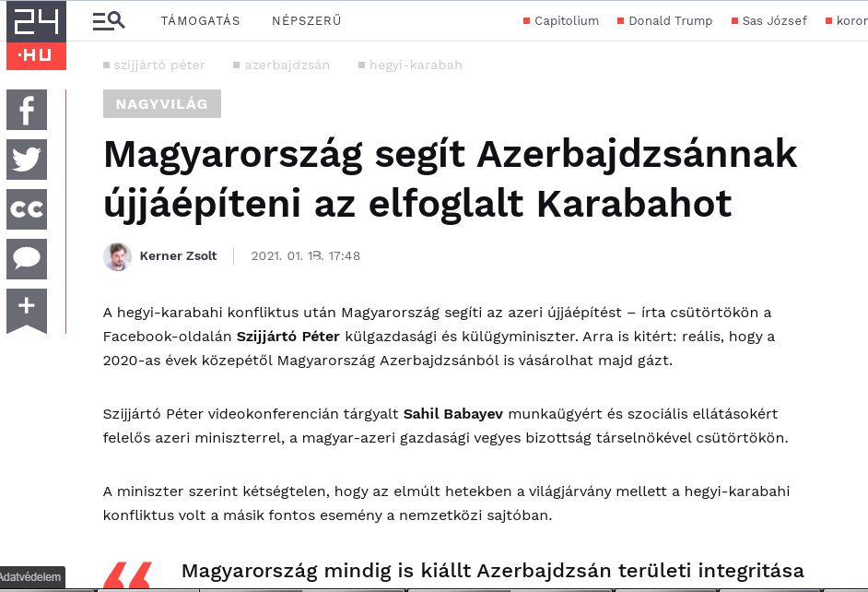Open the Adatvédelem privacy button
Image resolution: width=868 pixels, height=592 pixels.
pos(32,577)
